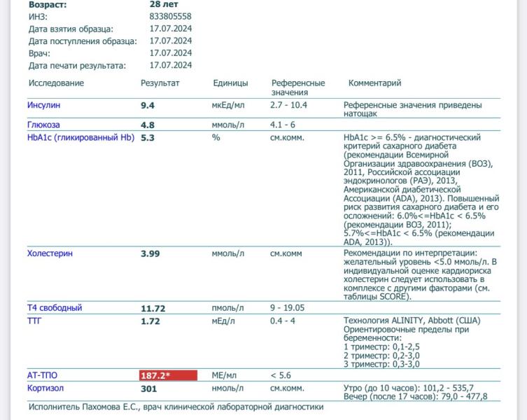Select the АТ-ТПО units МЕ/мл
Viewport: 527px width, 420px height.
point(224,375)
